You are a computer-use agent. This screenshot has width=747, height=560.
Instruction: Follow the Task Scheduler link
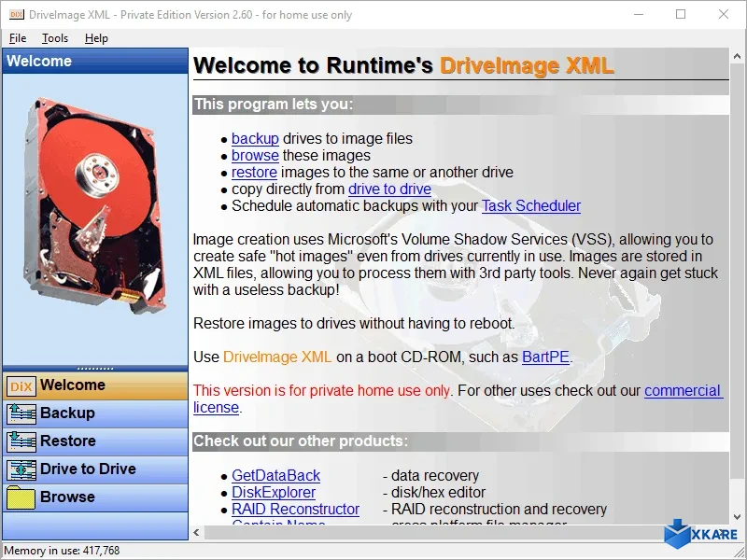click(530, 206)
